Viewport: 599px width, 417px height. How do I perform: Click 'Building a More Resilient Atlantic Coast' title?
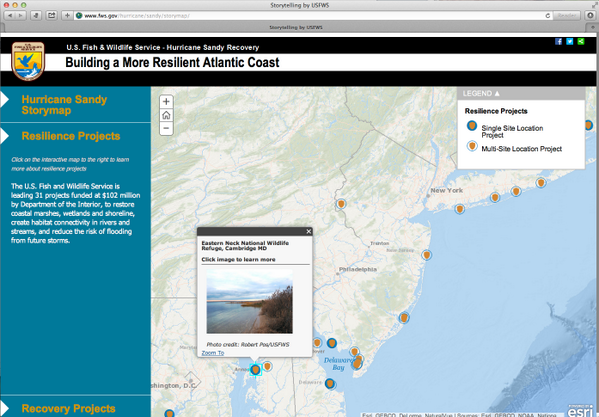[172, 63]
